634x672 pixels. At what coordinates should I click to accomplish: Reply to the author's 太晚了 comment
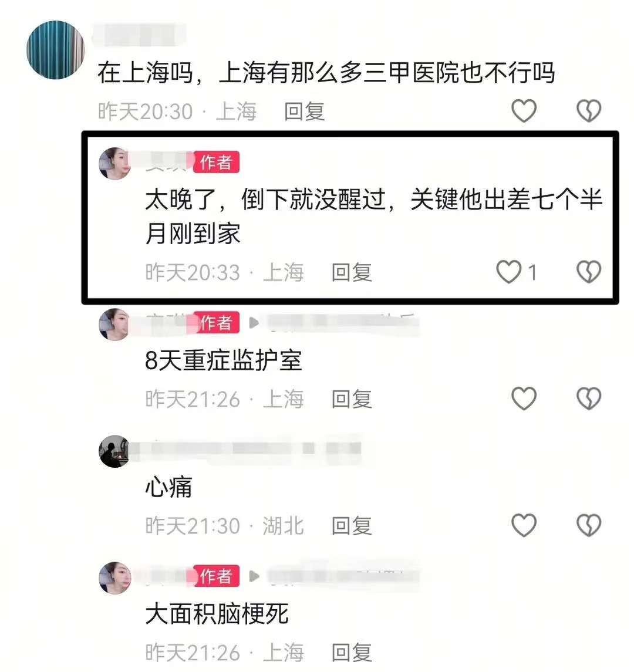[352, 272]
